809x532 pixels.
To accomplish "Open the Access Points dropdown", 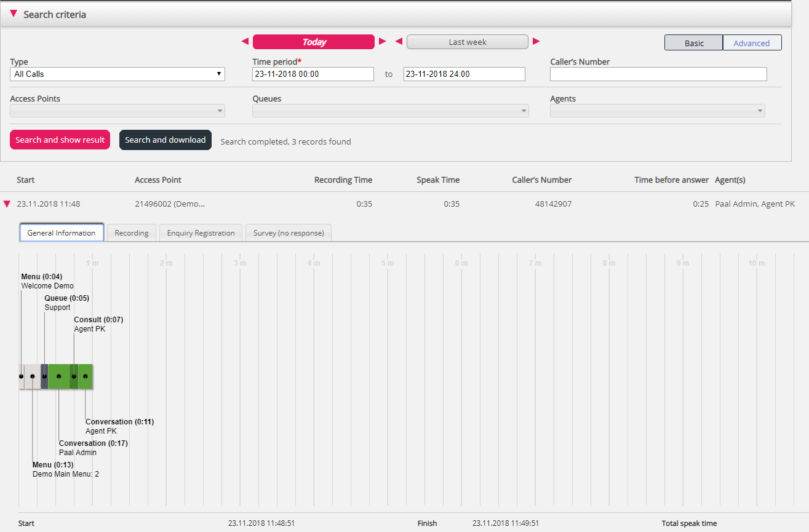I will click(118, 111).
